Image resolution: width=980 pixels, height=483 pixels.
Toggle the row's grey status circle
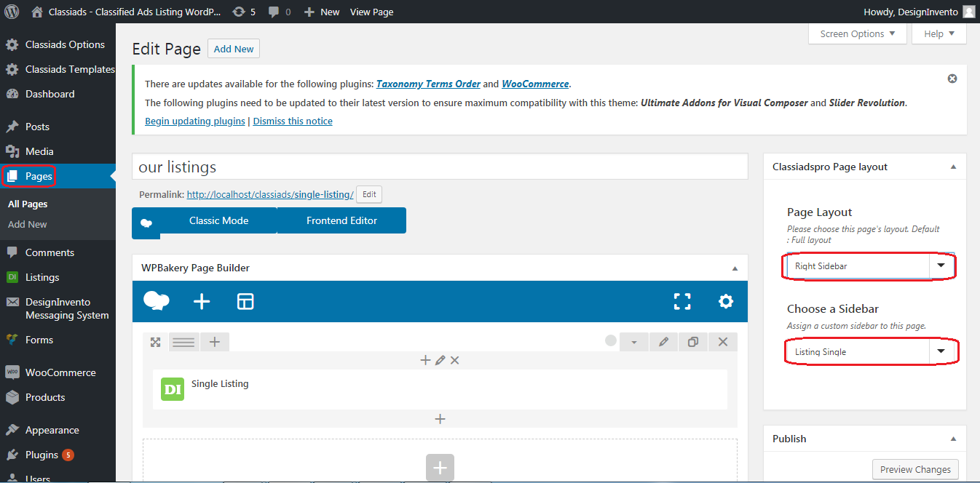tap(611, 341)
